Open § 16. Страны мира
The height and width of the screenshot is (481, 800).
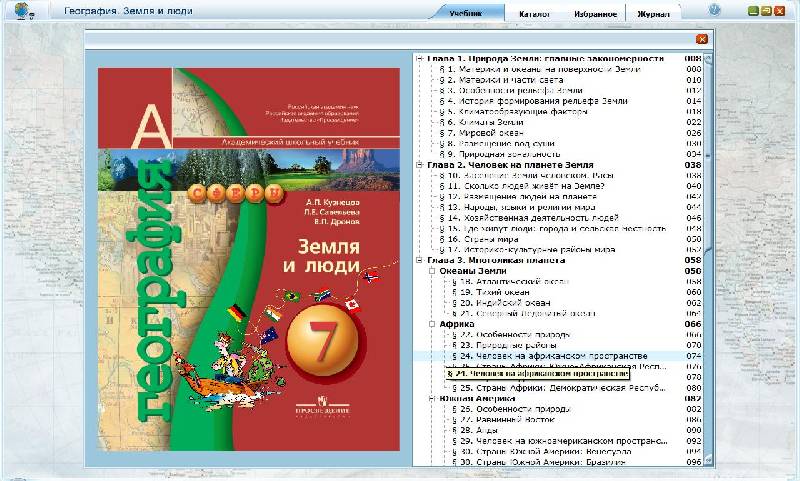click(479, 239)
